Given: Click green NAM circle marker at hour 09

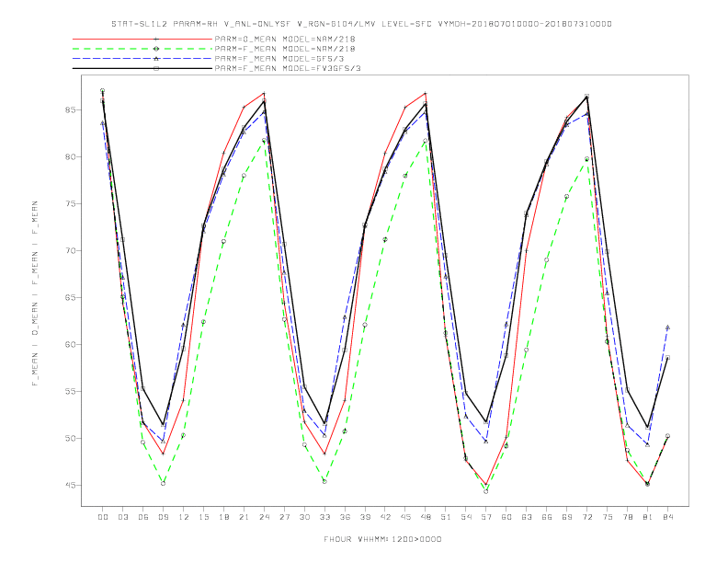Looking at the screenshot, I should 163,484.
